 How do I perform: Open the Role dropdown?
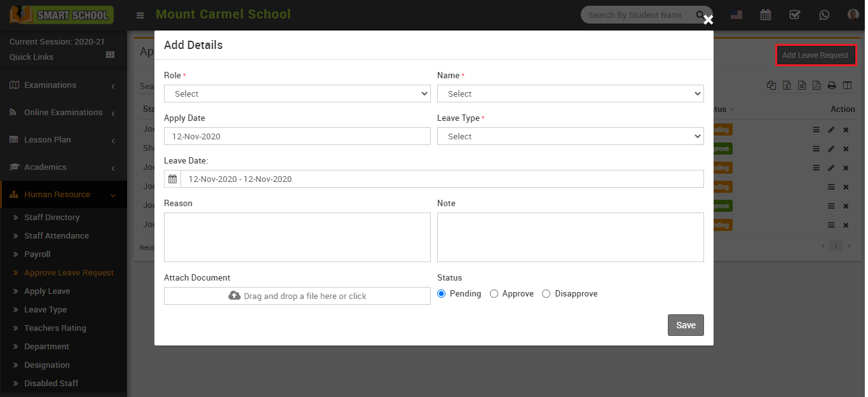297,93
